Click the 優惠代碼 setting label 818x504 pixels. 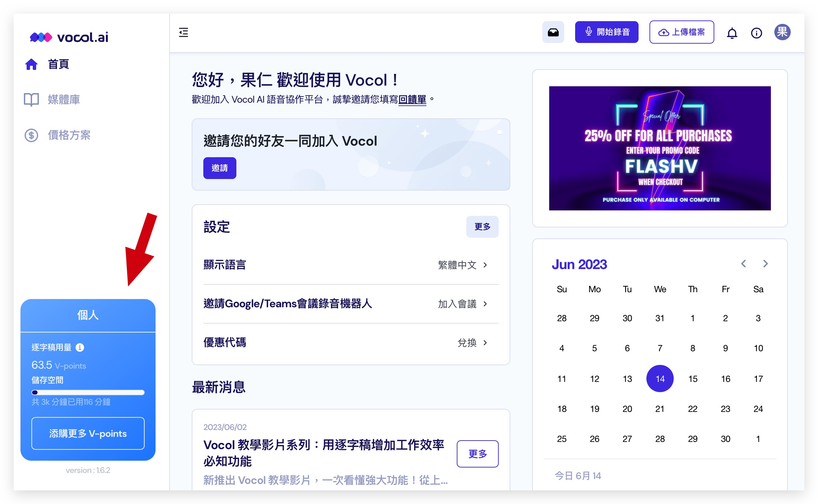coord(225,343)
